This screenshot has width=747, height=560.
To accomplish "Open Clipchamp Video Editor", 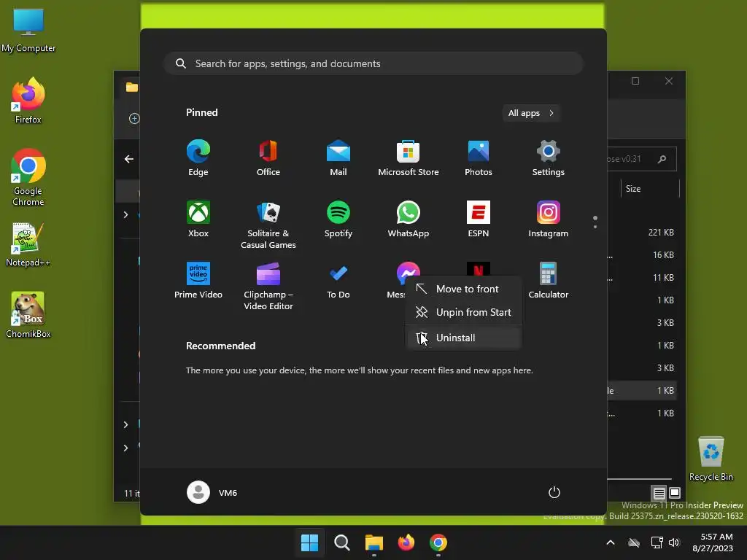I will click(x=268, y=286).
